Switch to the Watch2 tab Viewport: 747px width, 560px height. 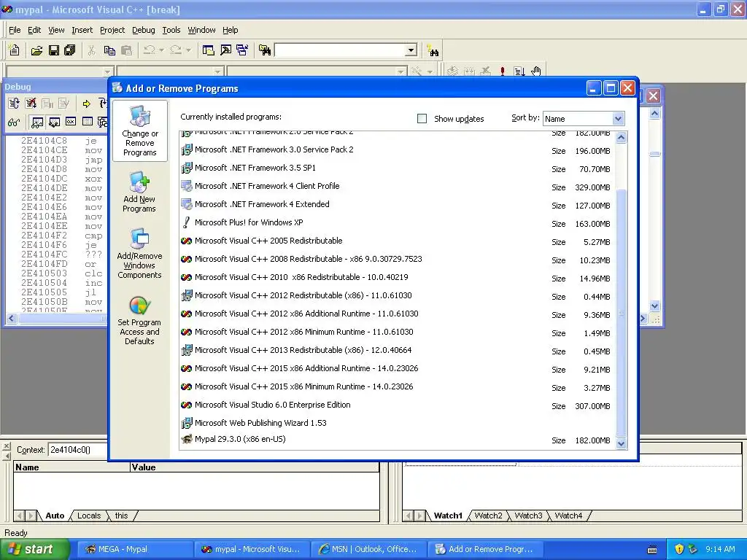click(x=488, y=516)
